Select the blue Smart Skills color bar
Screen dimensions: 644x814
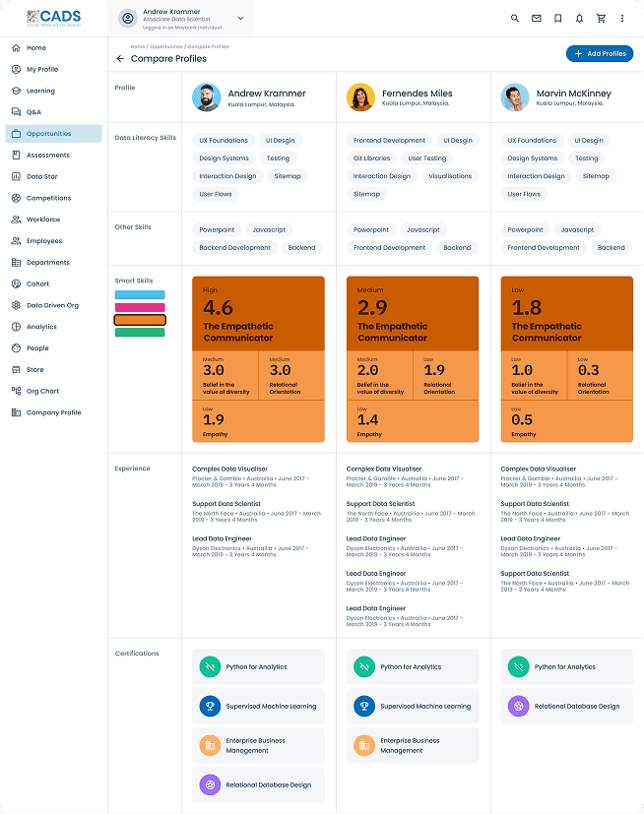(140, 294)
